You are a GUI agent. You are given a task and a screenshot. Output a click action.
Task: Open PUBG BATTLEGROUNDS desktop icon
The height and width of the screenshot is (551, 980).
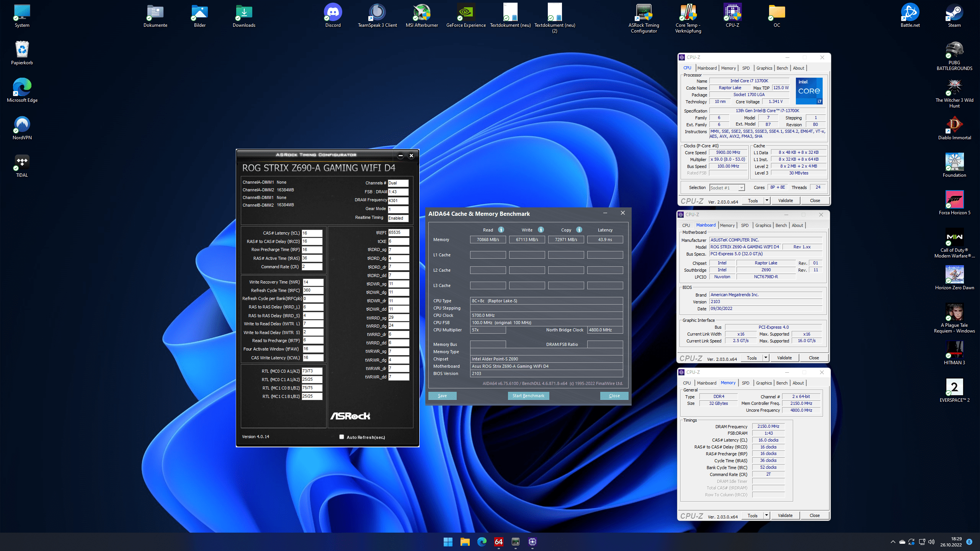tap(954, 56)
